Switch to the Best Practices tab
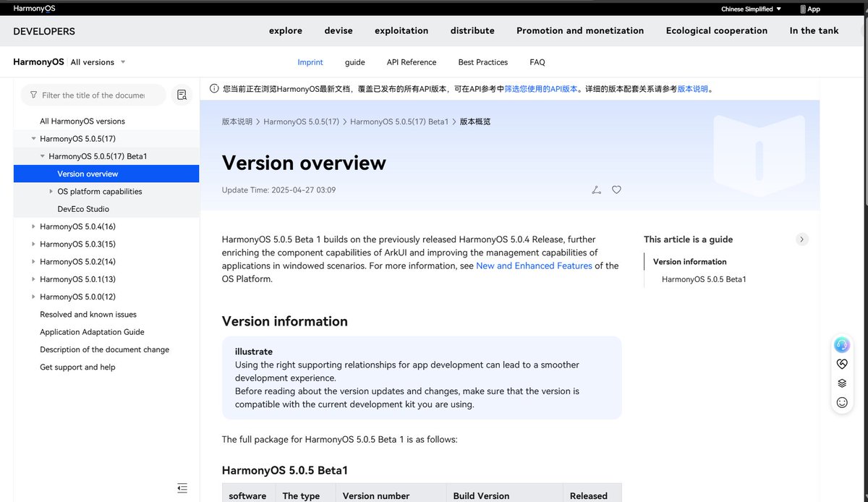Screen dimensions: 868x502 tap(483, 62)
